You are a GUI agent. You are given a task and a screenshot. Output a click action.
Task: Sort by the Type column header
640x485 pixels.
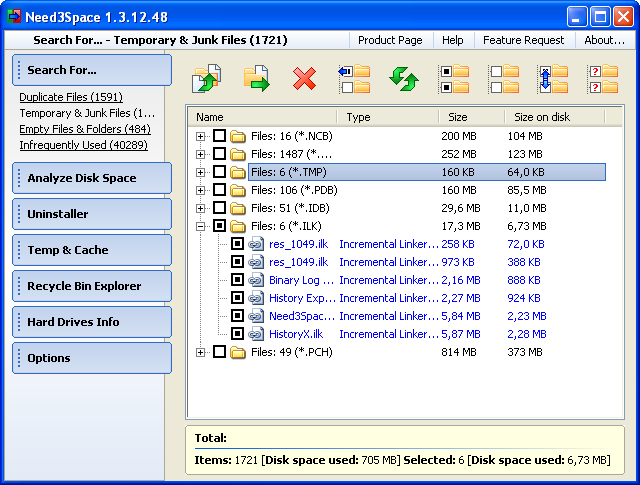point(388,117)
